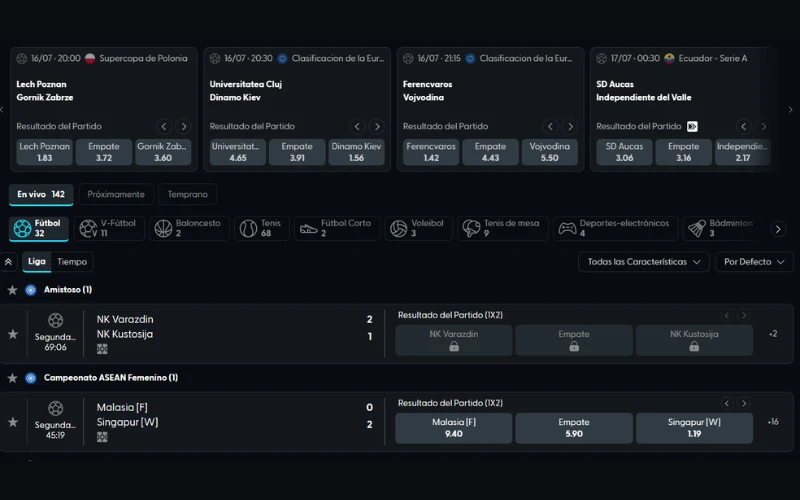Previous market arrow in Ferencvaros card
Screen dimensions: 800x500
pyautogui.click(x=551, y=126)
